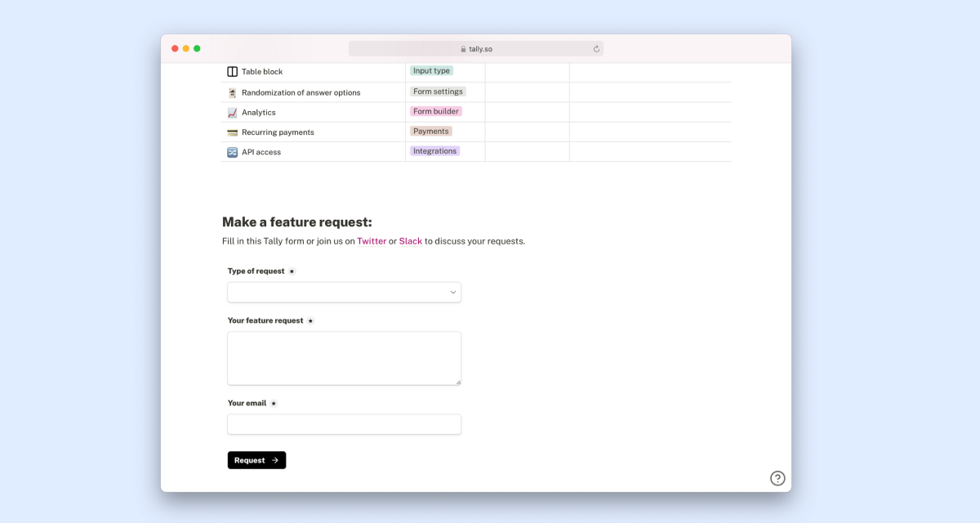Click inside the feature request text area
The image size is (980, 523).
click(x=344, y=357)
